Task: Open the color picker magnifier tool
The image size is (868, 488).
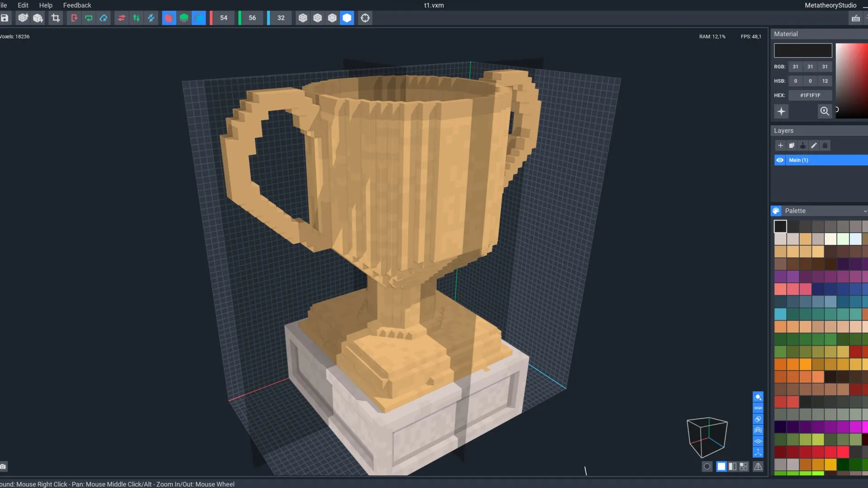Action: (x=825, y=111)
